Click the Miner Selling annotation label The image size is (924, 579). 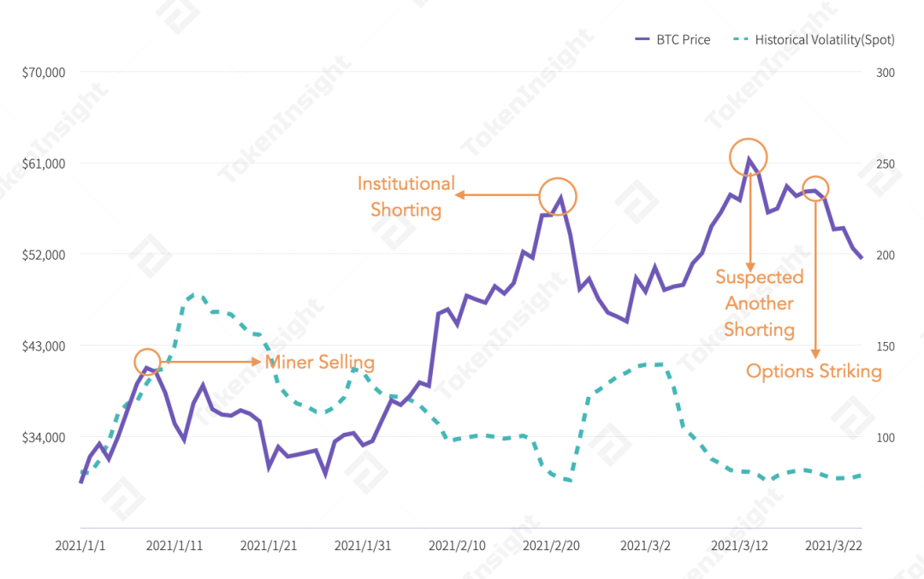click(x=320, y=362)
